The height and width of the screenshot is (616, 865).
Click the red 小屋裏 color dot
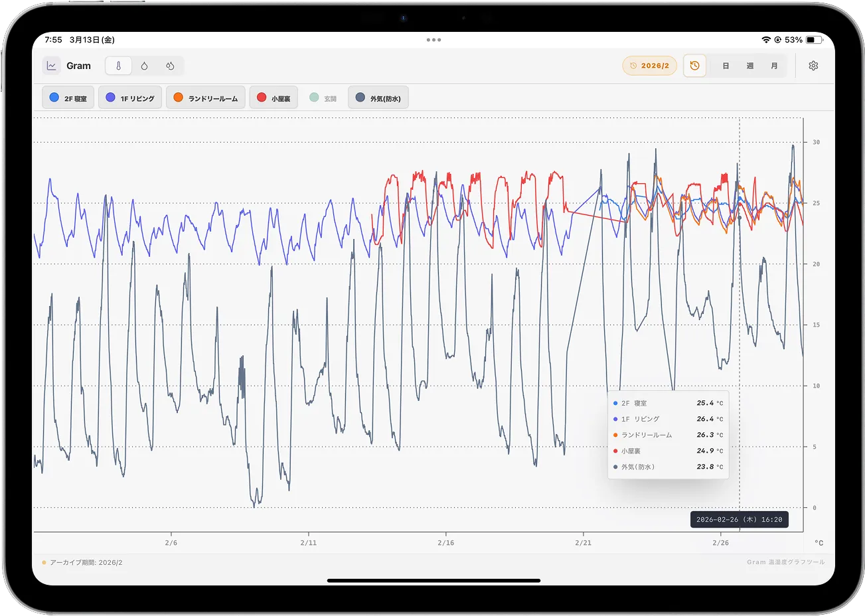tap(262, 98)
